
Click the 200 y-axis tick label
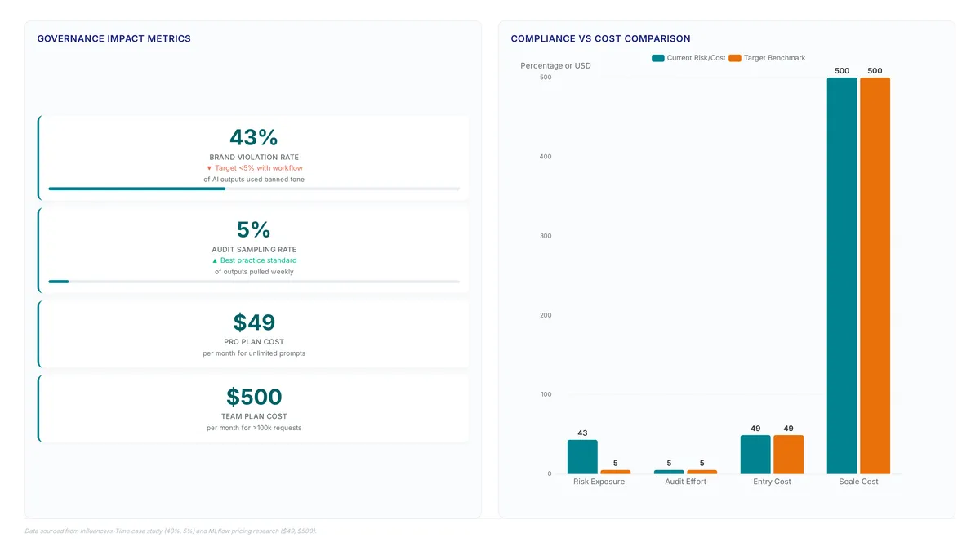(546, 315)
